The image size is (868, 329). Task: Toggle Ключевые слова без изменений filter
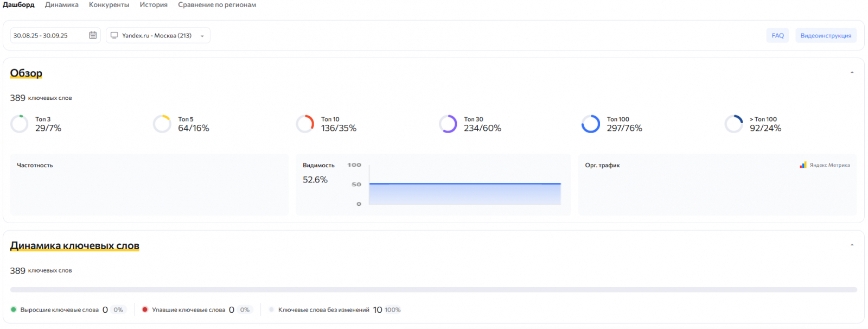[271, 309]
